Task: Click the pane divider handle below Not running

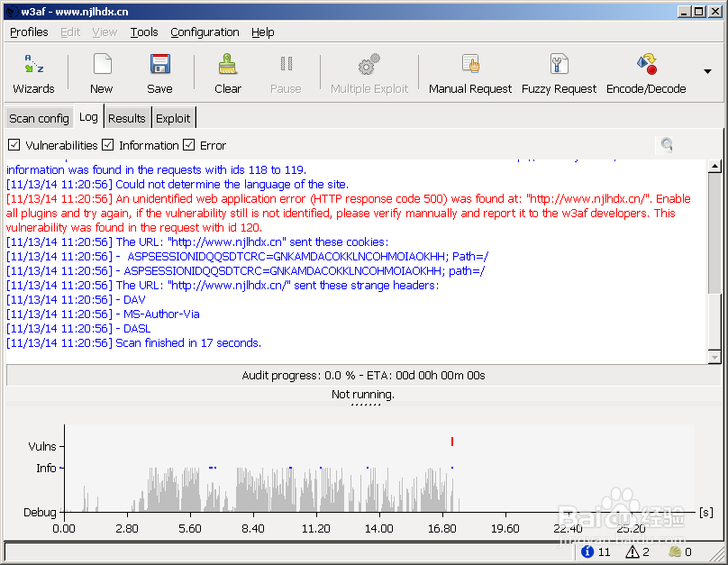Action: tap(366, 405)
